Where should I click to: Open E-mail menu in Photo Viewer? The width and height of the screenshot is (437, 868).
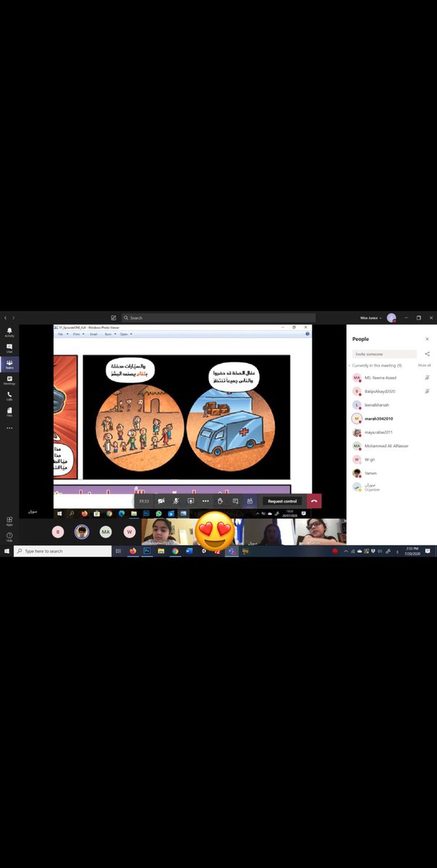[93, 334]
